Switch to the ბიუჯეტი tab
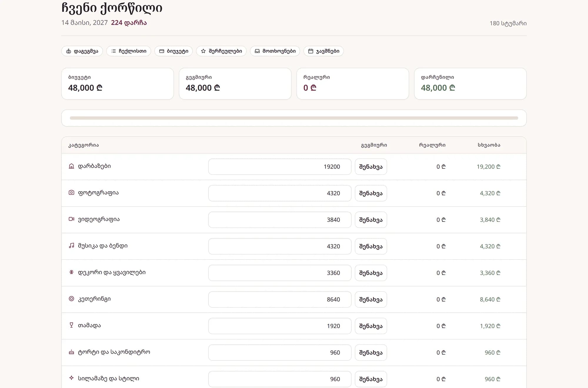 pyautogui.click(x=173, y=51)
